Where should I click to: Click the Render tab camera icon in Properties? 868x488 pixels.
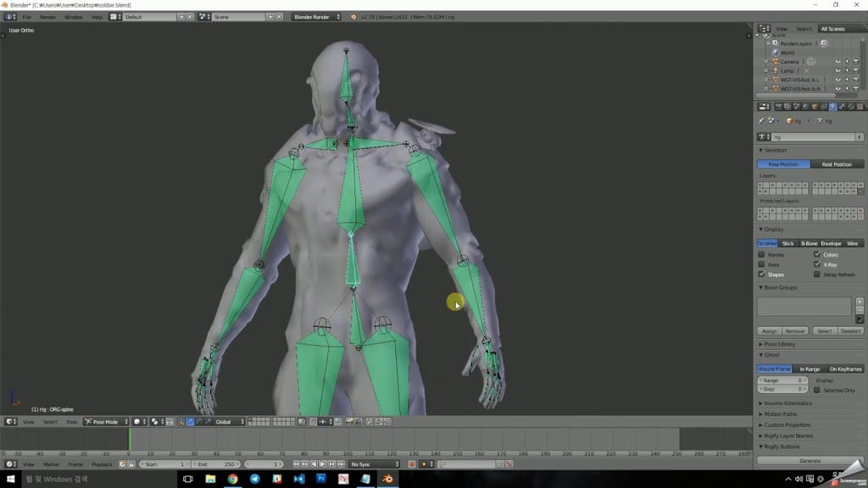pos(779,107)
